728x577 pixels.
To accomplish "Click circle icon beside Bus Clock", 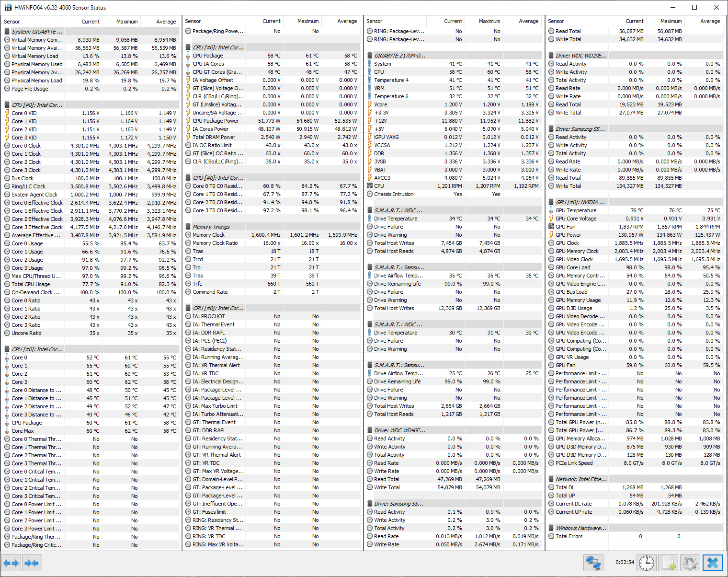I will (x=7, y=178).
